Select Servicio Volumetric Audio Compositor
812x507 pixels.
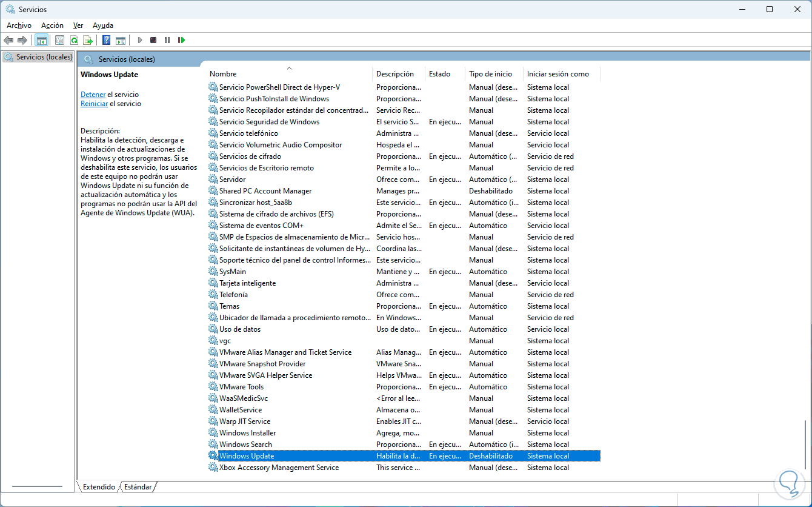tap(281, 145)
